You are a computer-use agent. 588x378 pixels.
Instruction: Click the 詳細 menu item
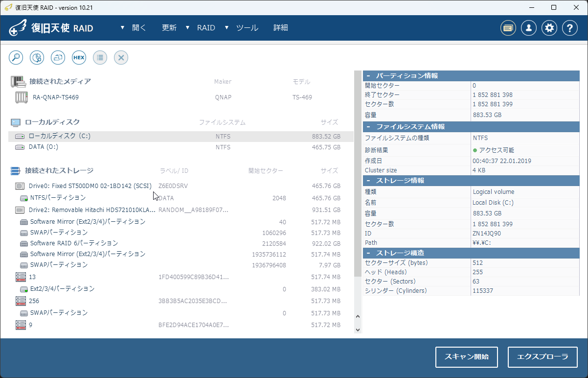pyautogui.click(x=281, y=28)
